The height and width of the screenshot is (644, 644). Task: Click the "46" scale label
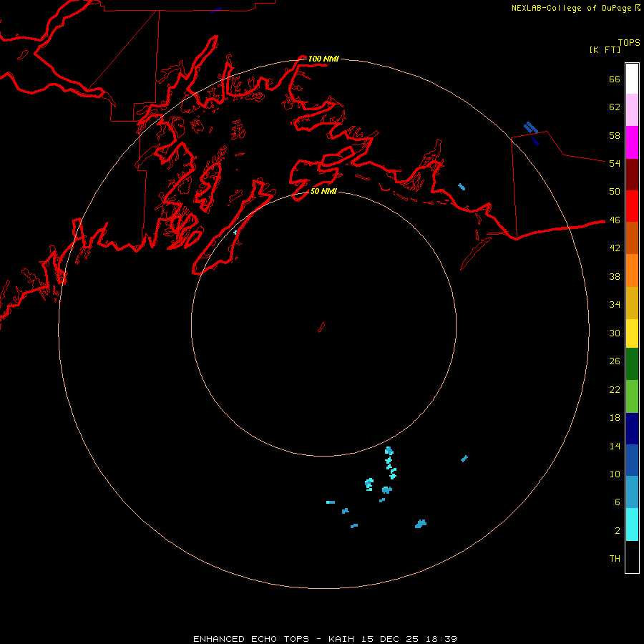pos(615,220)
